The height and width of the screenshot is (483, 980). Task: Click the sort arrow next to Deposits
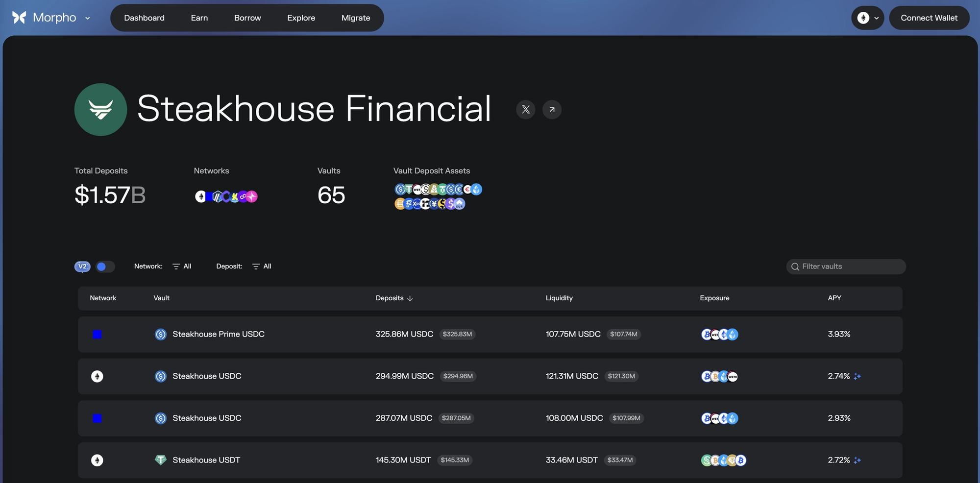coord(410,298)
